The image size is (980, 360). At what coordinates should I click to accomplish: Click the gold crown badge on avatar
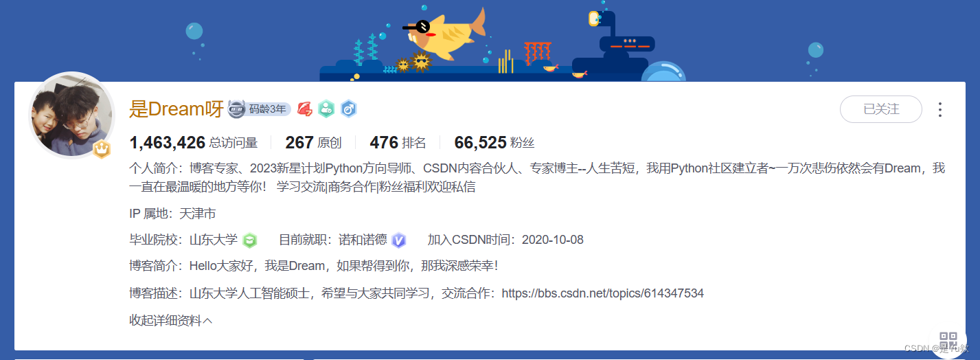pyautogui.click(x=102, y=149)
